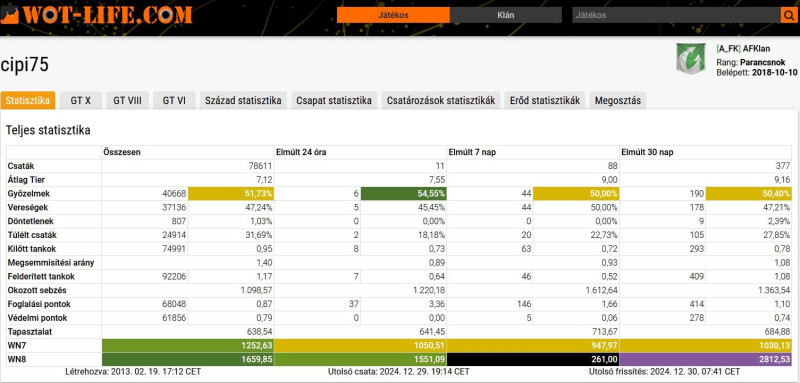The width and height of the screenshot is (800, 383).
Task: Click the Létrehozva creation date text
Action: pyautogui.click(x=133, y=372)
